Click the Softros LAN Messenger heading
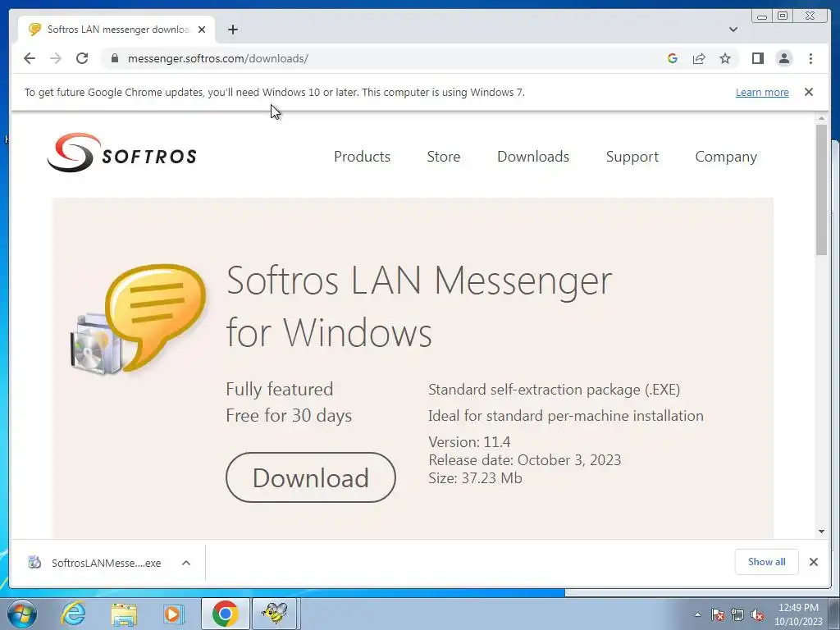The height and width of the screenshot is (630, 840). click(419, 306)
